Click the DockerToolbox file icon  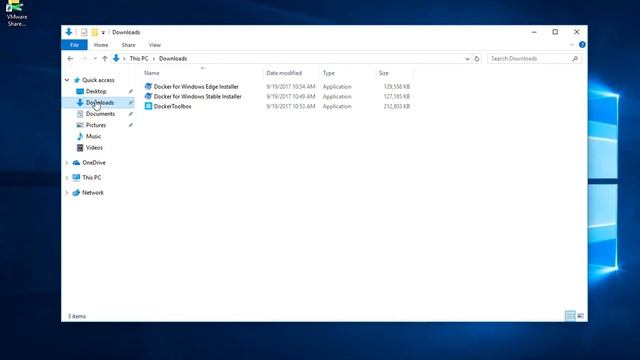[x=148, y=106]
